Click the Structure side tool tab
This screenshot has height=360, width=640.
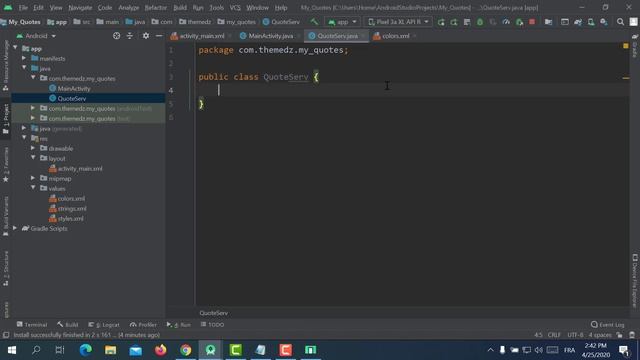6,268
